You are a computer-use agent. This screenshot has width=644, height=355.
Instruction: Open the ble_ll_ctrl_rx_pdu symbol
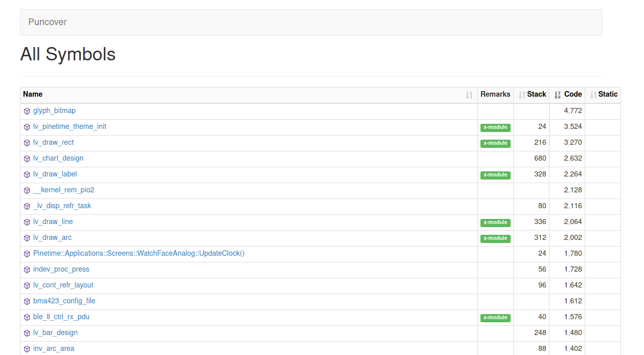(61, 317)
